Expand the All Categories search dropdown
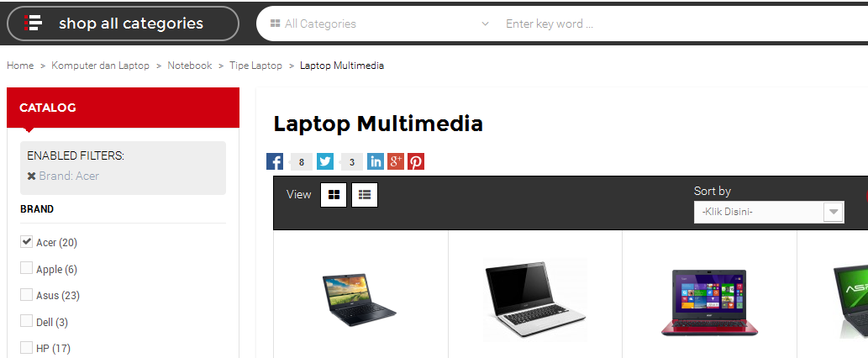The image size is (868, 358). click(x=380, y=24)
